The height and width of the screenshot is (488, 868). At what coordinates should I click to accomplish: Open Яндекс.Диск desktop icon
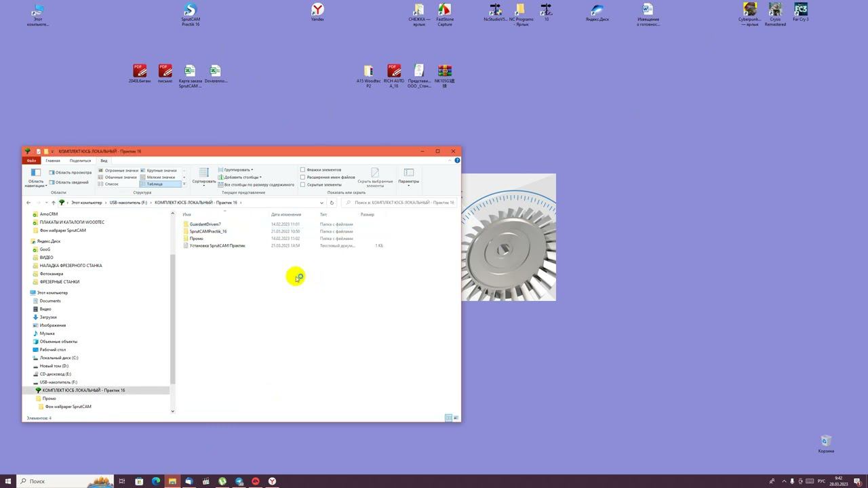click(597, 12)
